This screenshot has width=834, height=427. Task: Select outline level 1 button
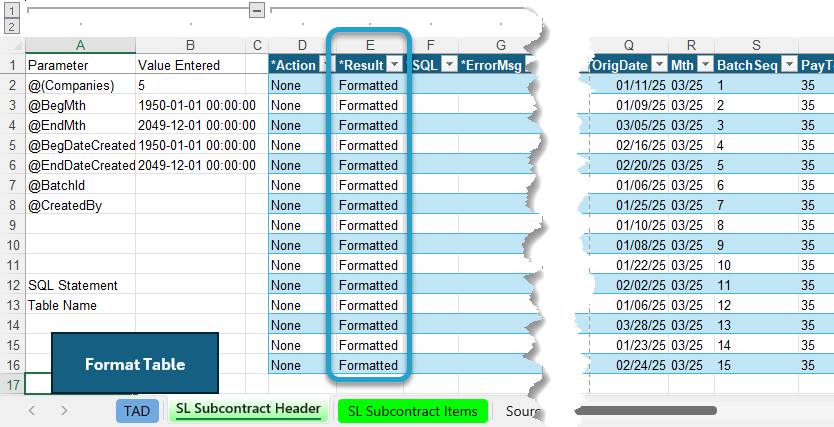tap(12, 10)
